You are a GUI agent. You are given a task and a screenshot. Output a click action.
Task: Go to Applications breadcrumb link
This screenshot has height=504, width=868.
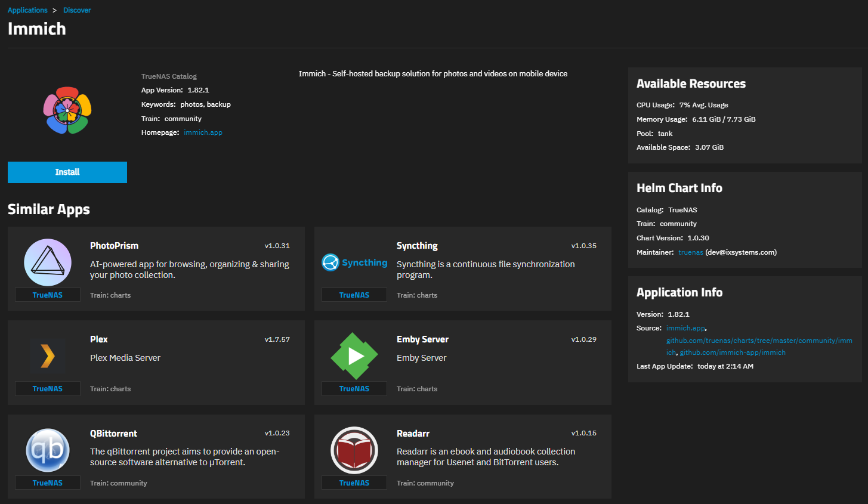pos(27,10)
